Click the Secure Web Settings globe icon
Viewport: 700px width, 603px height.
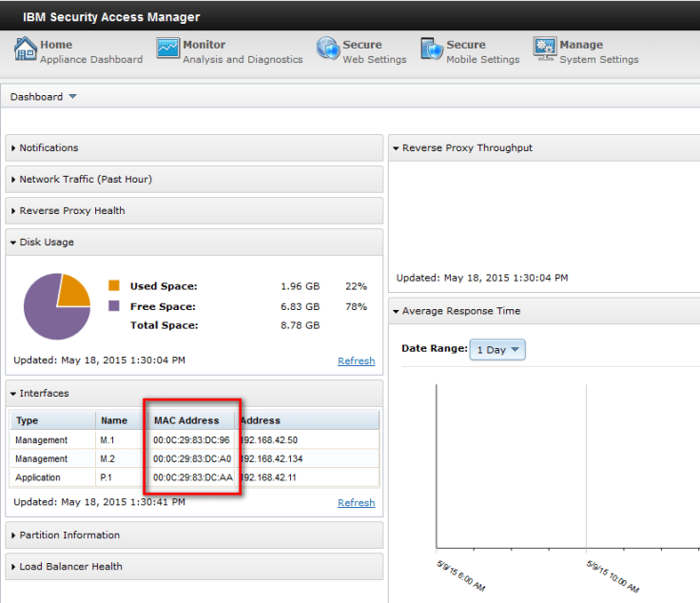(327, 49)
